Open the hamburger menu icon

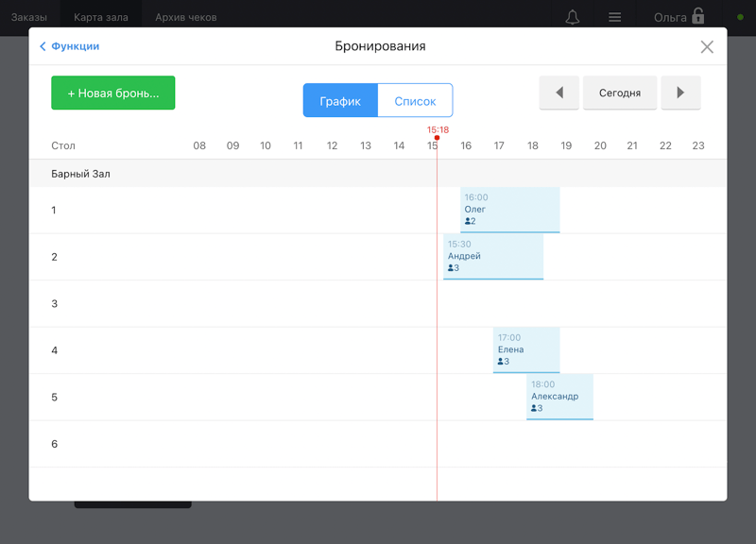(x=614, y=17)
